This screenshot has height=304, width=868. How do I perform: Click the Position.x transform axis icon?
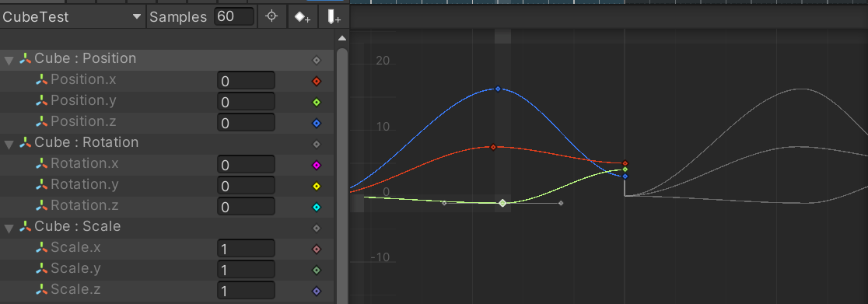[42, 80]
